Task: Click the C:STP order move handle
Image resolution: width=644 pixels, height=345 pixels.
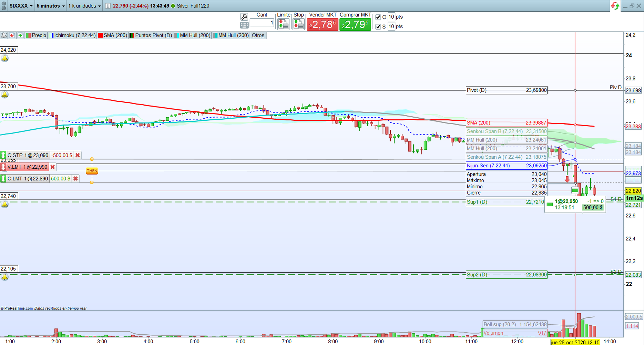Action: [x=3, y=155]
